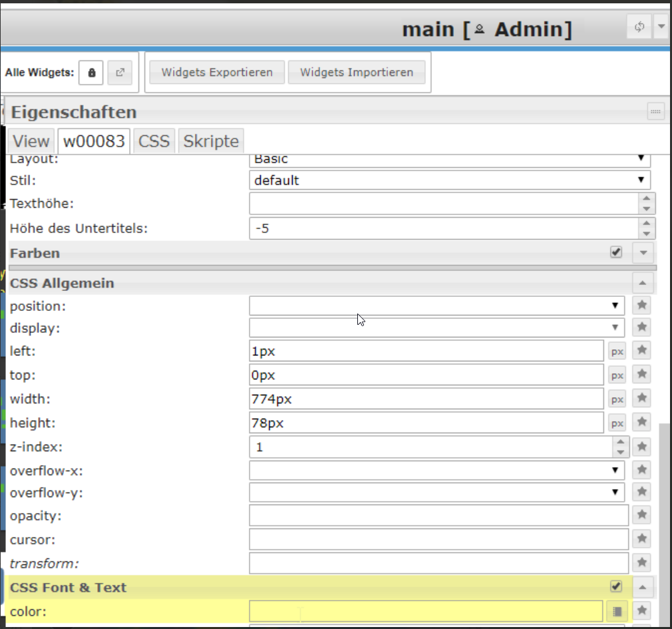Open the dropdown arrow beside the reload icon
The image size is (672, 629).
click(661, 27)
